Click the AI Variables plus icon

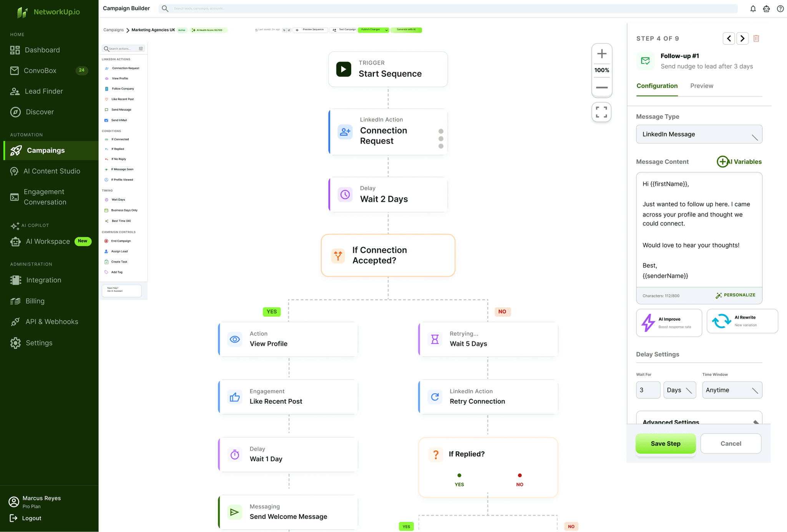(722, 162)
